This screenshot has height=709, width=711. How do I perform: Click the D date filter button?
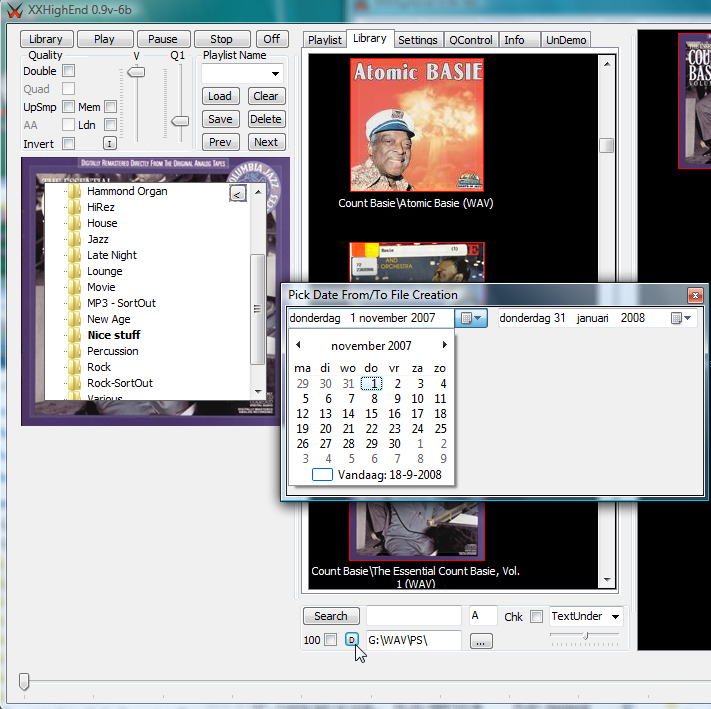point(352,640)
